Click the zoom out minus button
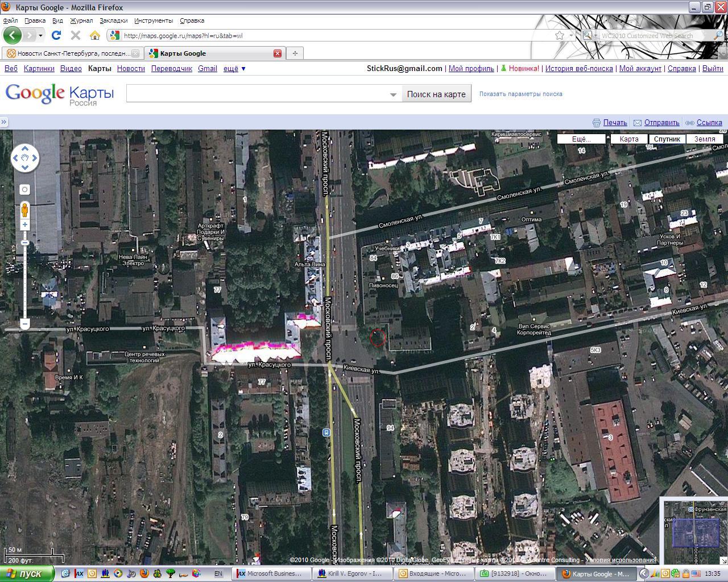The width and height of the screenshot is (728, 582). tap(25, 324)
